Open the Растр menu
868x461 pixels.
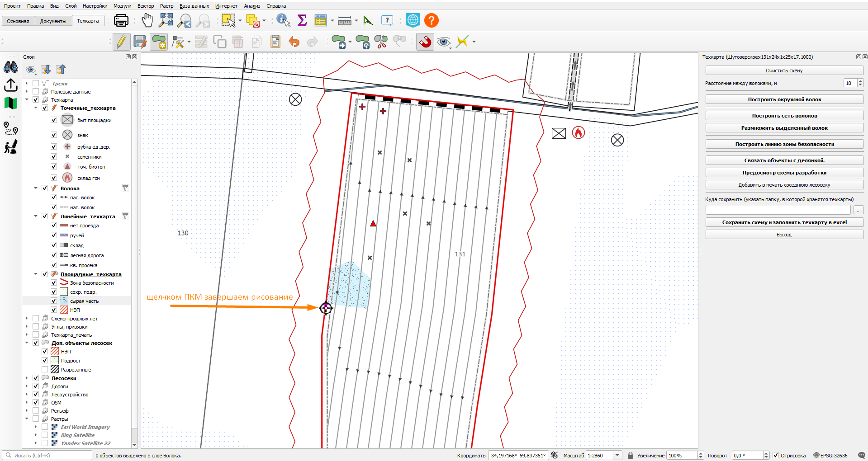166,6
